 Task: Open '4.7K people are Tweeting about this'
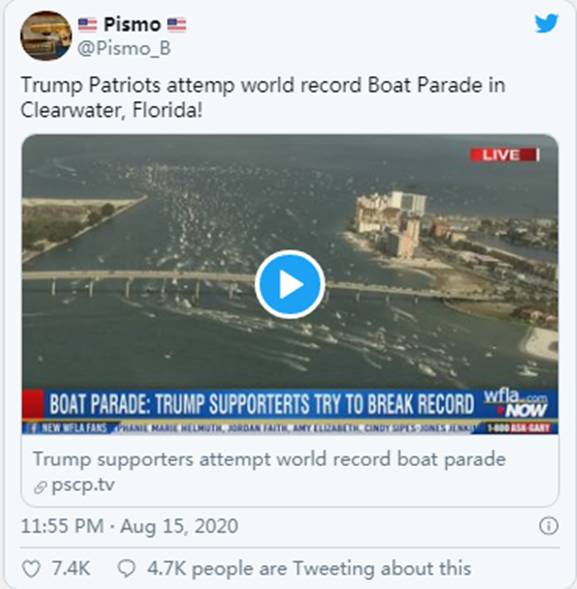tap(309, 568)
